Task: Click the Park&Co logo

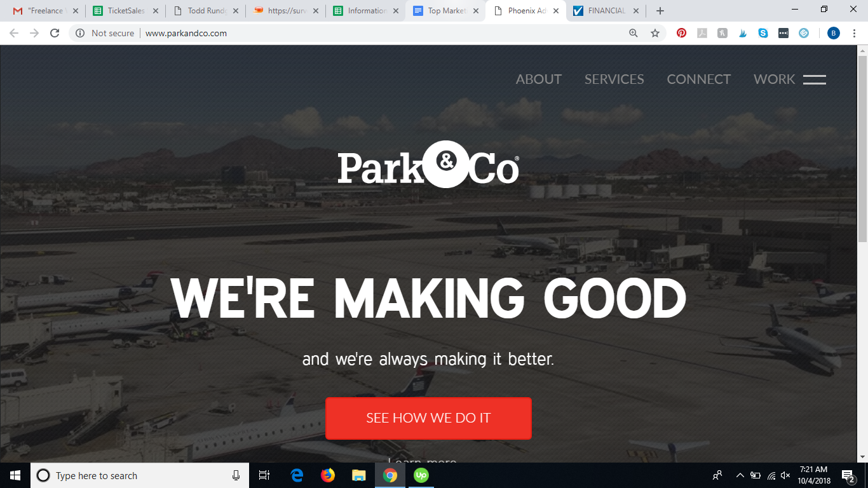Action: [x=428, y=165]
